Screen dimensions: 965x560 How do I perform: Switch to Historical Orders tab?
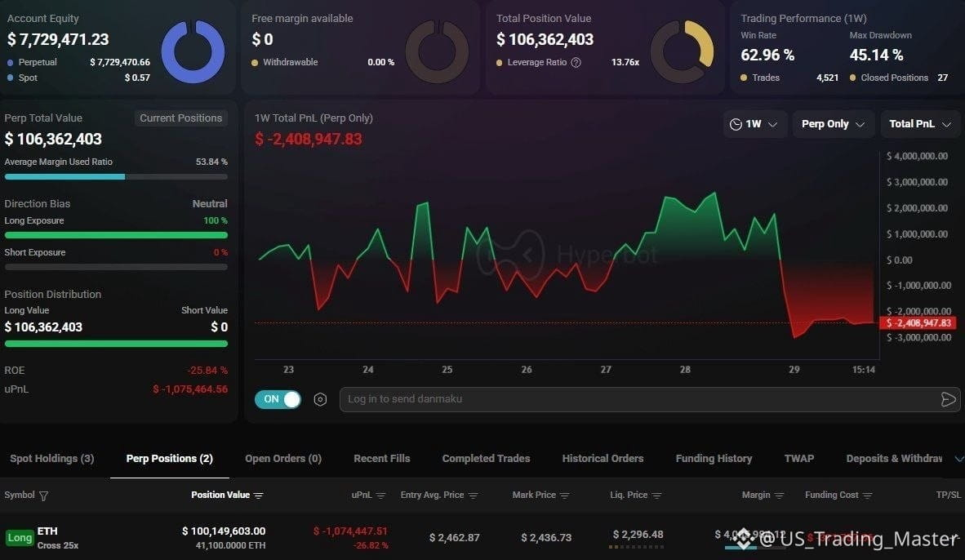(603, 459)
